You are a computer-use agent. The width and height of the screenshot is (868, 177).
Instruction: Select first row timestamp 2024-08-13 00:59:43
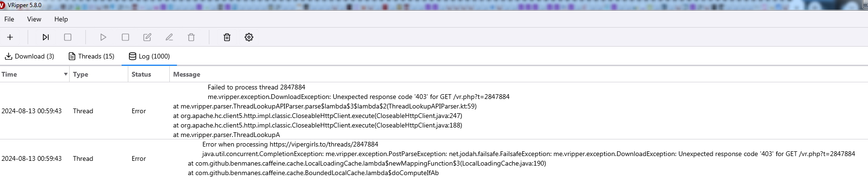pos(31,111)
